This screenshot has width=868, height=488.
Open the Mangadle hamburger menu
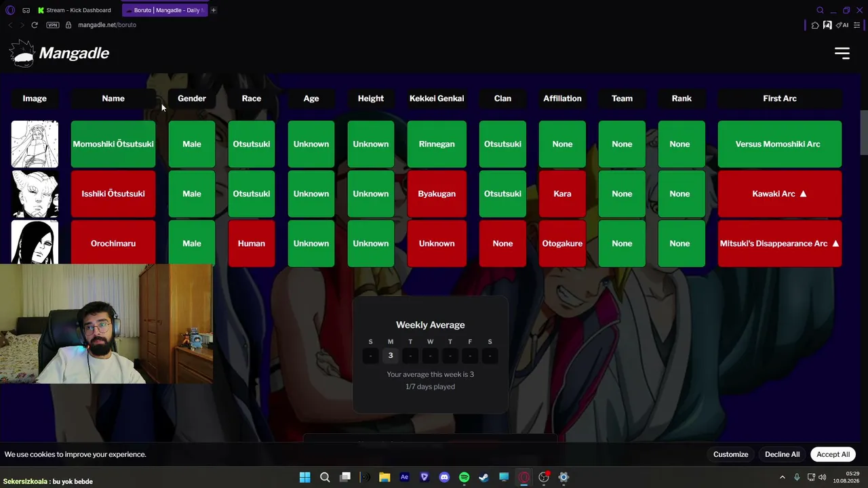pos(842,53)
